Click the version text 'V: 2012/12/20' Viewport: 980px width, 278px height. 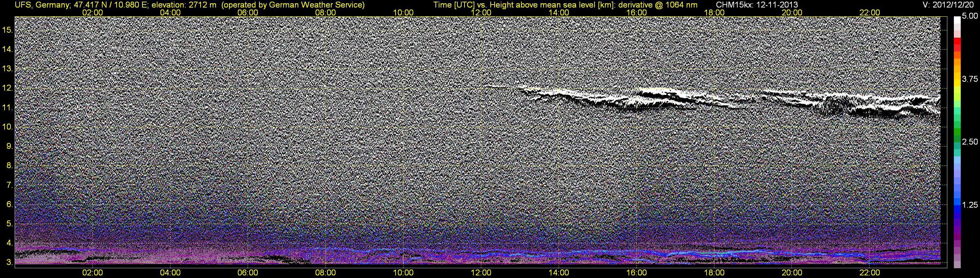pos(947,5)
